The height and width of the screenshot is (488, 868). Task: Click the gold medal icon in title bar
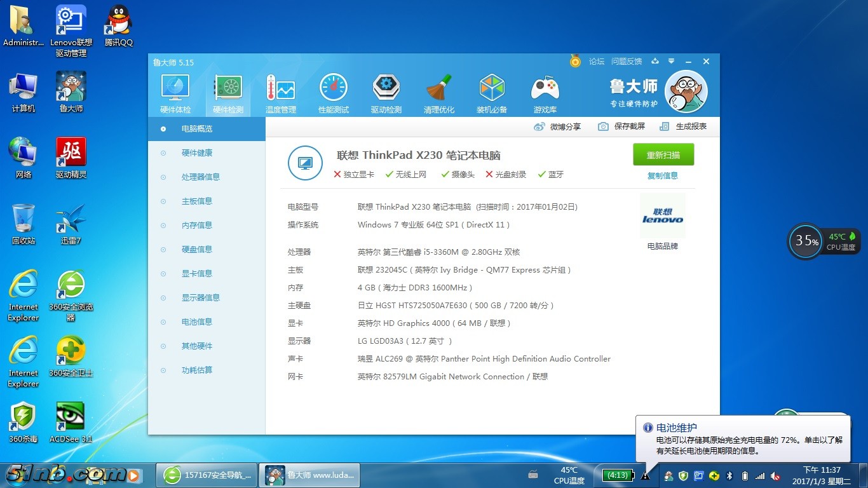[x=575, y=62]
